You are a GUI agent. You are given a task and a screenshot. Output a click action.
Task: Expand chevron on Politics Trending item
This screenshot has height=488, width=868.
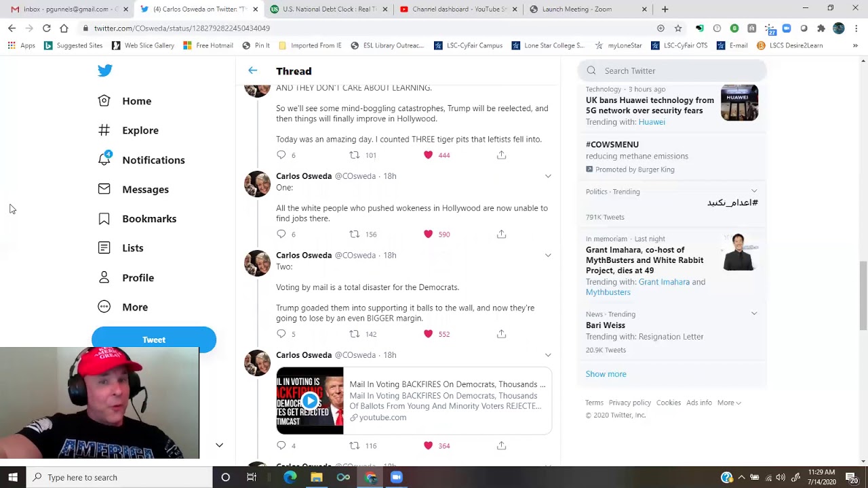pos(754,191)
